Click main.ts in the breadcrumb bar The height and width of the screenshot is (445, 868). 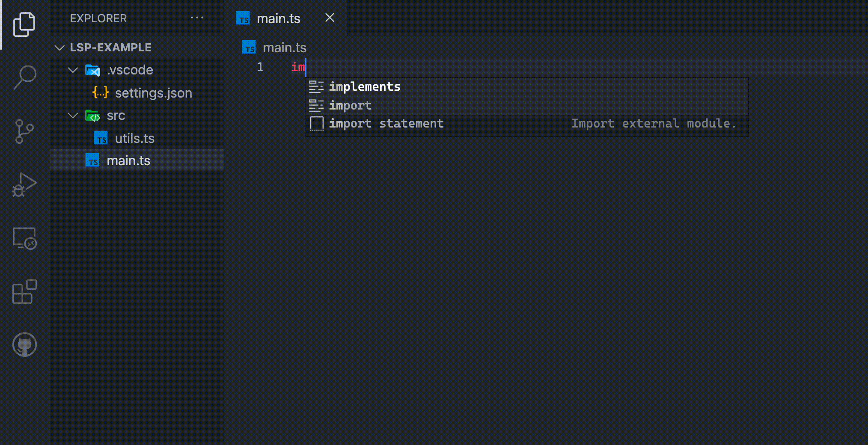tap(284, 47)
